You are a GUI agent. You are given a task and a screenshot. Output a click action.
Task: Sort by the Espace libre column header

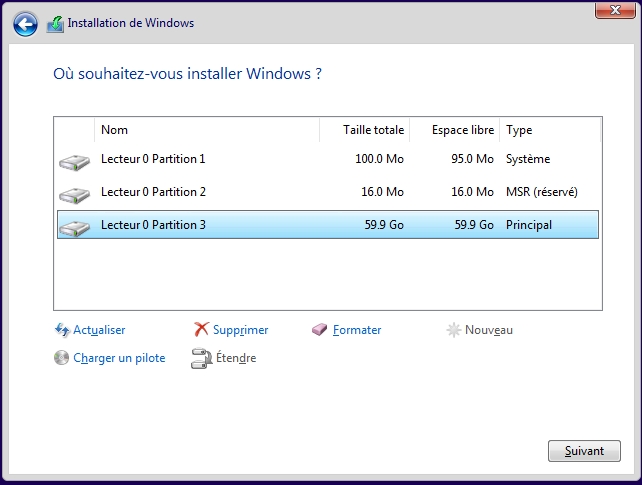click(x=462, y=130)
